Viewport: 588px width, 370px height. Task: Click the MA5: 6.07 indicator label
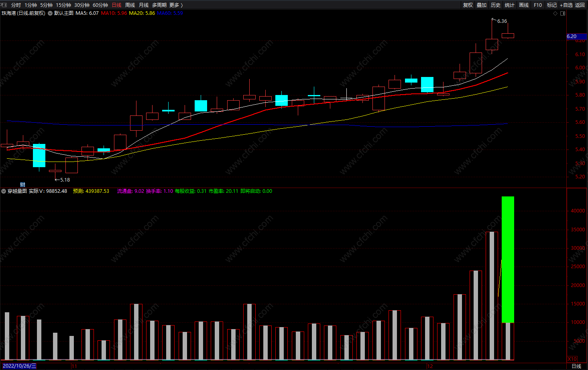tap(87, 13)
